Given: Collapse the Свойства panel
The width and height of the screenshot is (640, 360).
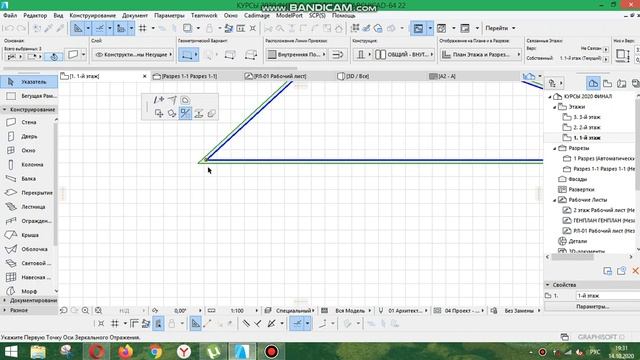Looking at the screenshot, I should tap(548, 284).
